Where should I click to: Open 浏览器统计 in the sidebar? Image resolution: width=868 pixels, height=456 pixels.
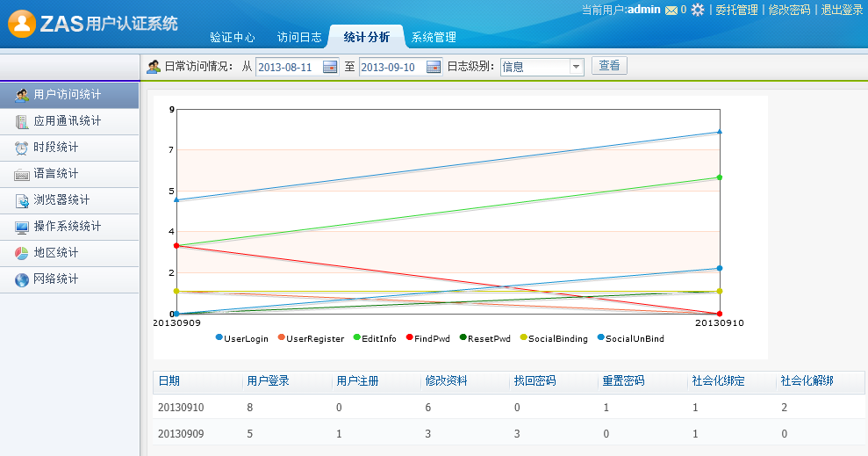61,200
